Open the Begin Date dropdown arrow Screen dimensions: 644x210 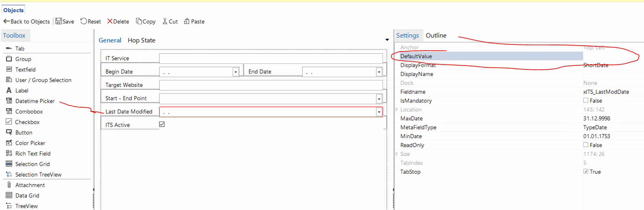235,72
